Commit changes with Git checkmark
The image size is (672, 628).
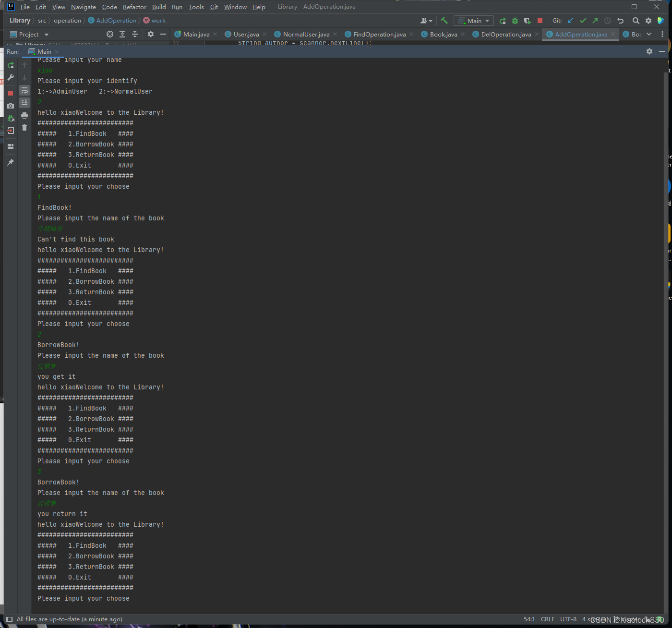tap(583, 21)
